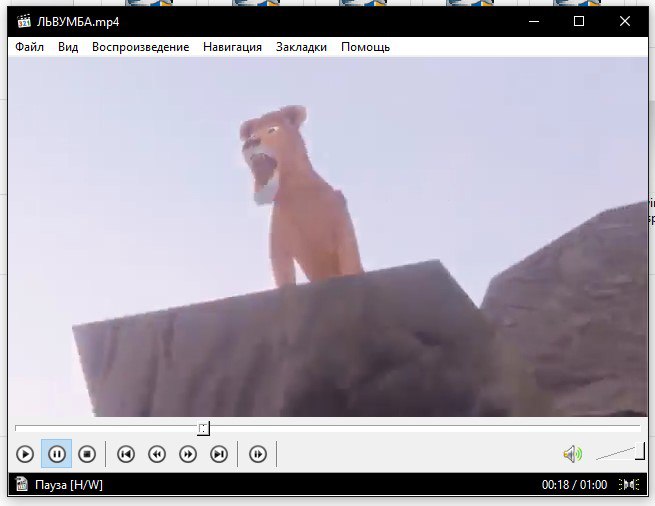Click the video frame of the lion
Image resolution: width=655 pixels, height=506 pixels.
[328, 236]
